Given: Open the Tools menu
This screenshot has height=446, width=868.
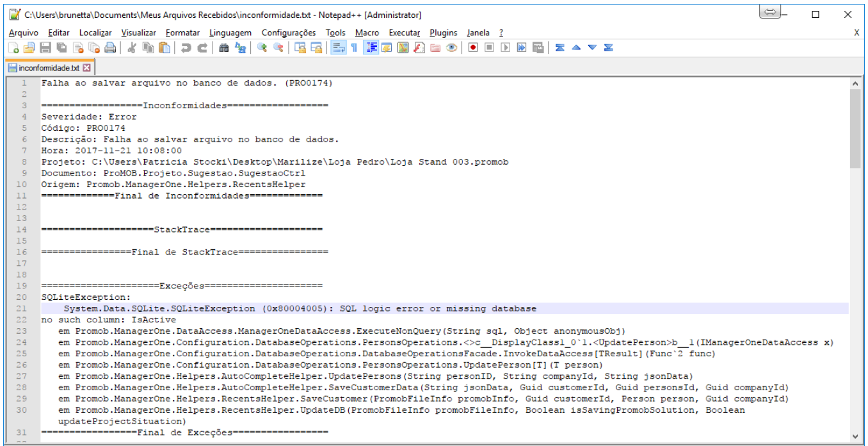Looking at the screenshot, I should click(335, 33).
